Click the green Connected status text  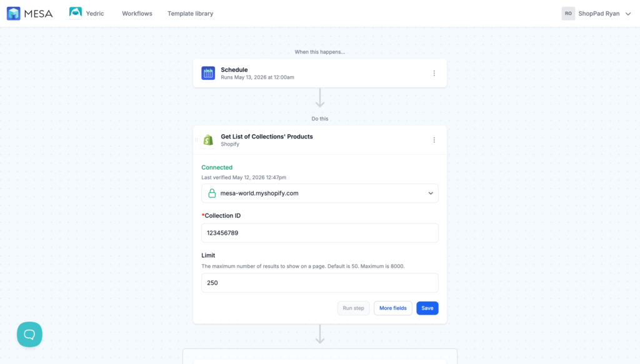(x=217, y=167)
